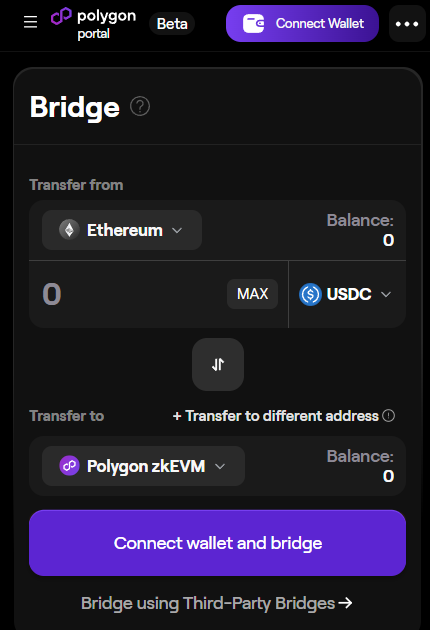Click the Beta badge label

172,24
